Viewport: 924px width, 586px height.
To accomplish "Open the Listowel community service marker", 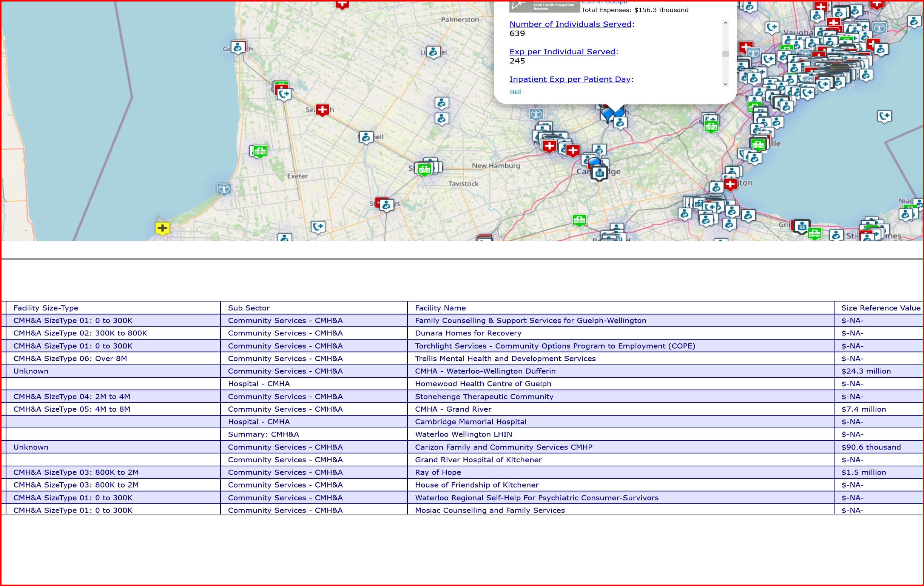I will click(433, 52).
